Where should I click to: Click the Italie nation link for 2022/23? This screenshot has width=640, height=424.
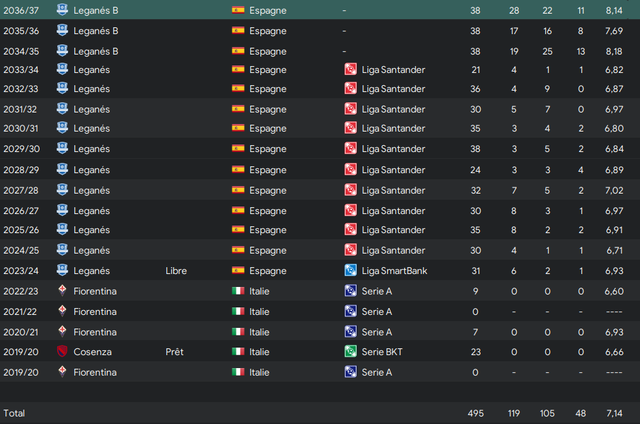[x=259, y=291]
